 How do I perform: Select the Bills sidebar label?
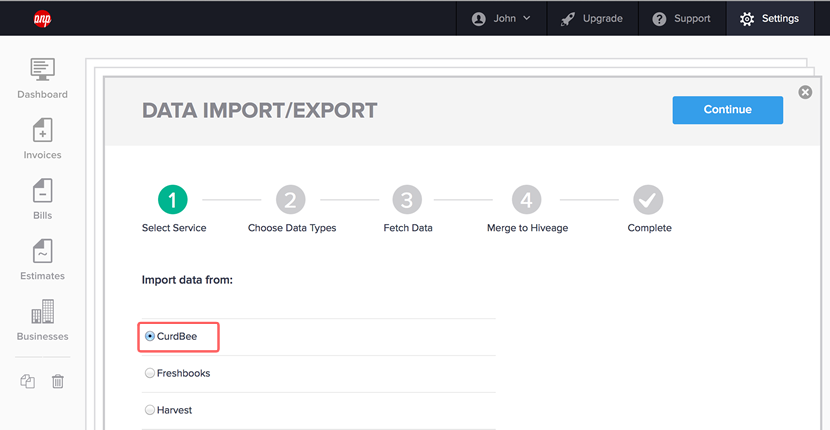pyautogui.click(x=42, y=216)
